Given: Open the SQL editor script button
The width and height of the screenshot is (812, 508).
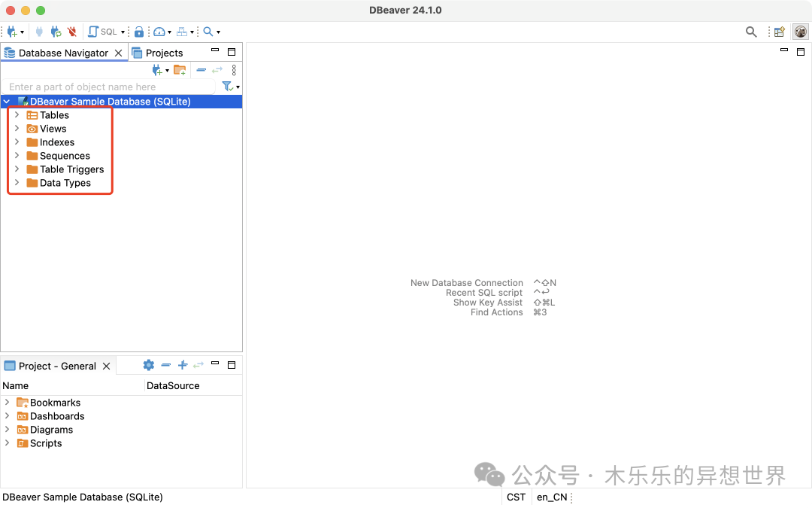Looking at the screenshot, I should pos(103,32).
